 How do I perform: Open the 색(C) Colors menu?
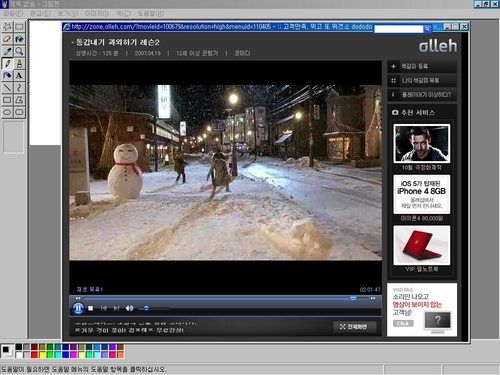pos(123,13)
